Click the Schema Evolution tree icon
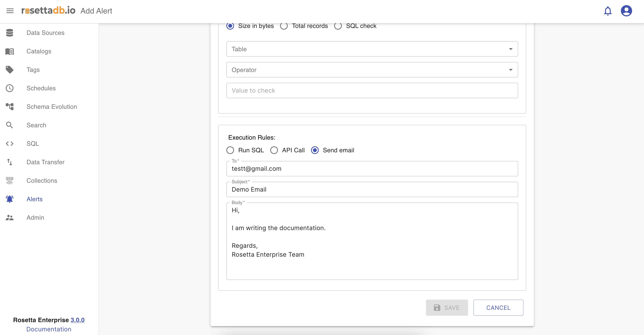This screenshot has width=644, height=335. (x=10, y=107)
